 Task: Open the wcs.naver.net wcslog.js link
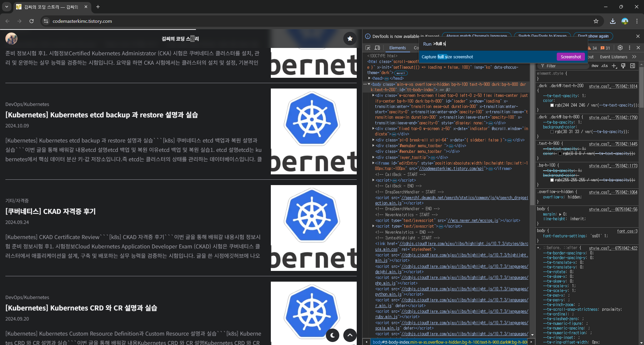click(x=473, y=220)
